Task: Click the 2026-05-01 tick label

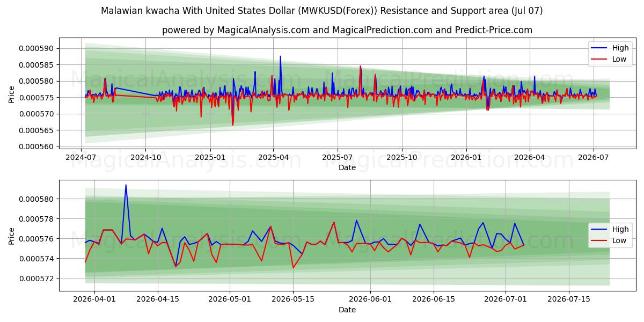Action: tap(230, 299)
